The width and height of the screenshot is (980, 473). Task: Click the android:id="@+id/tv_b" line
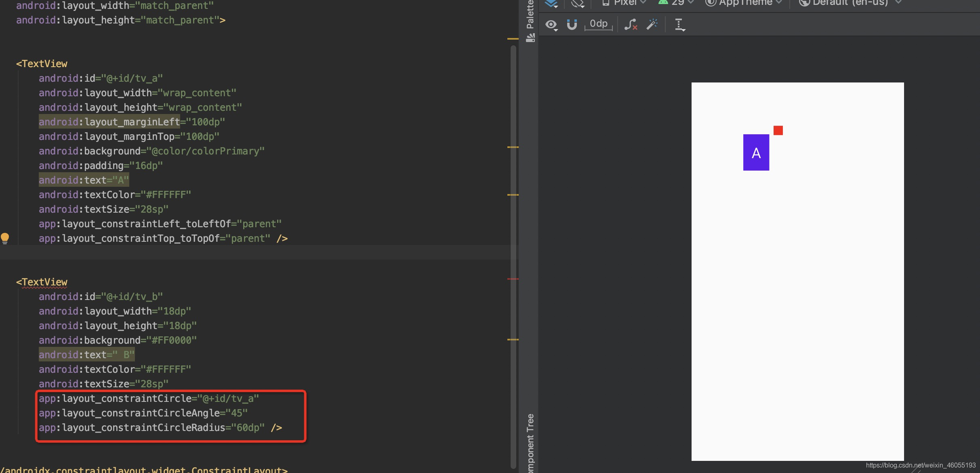[101, 296]
